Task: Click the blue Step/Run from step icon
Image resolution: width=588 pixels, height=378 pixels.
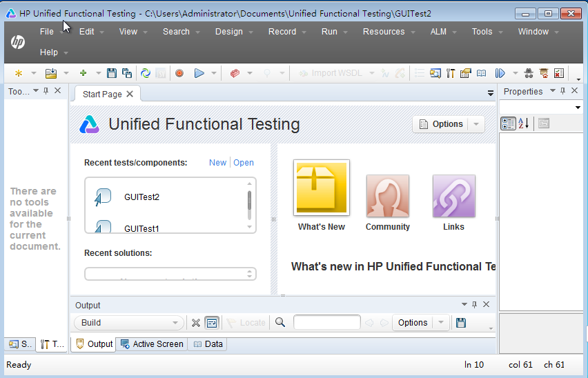Action: (x=500, y=73)
